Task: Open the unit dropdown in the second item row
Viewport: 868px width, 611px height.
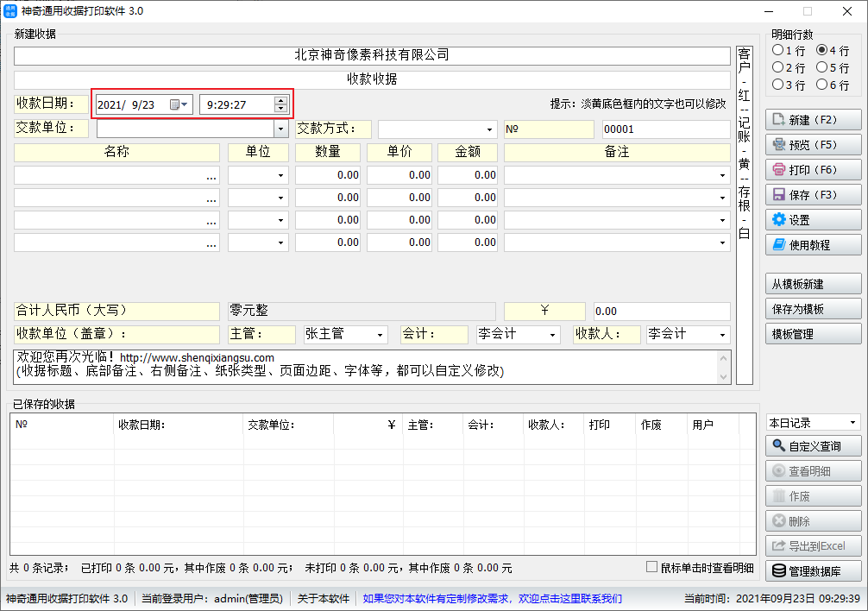Action: [280, 198]
